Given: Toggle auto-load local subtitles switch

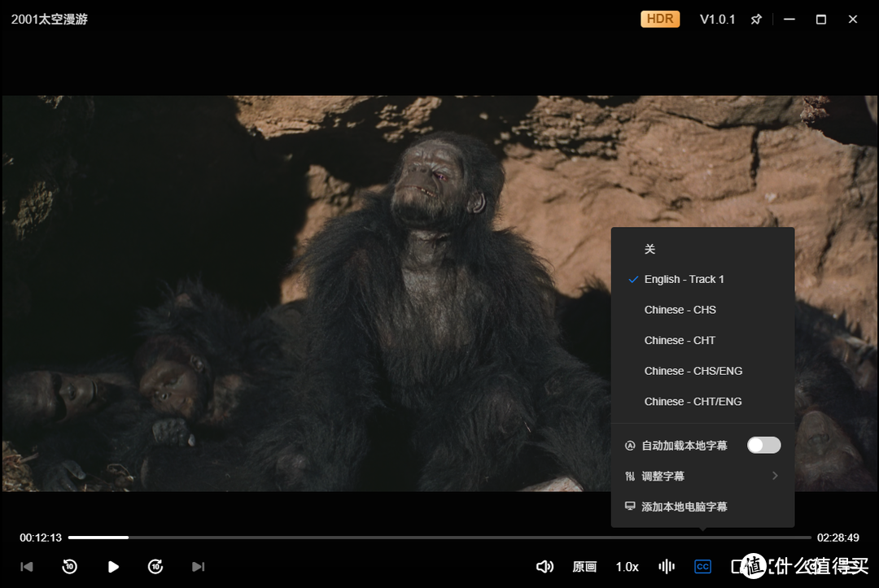Looking at the screenshot, I should (x=763, y=445).
